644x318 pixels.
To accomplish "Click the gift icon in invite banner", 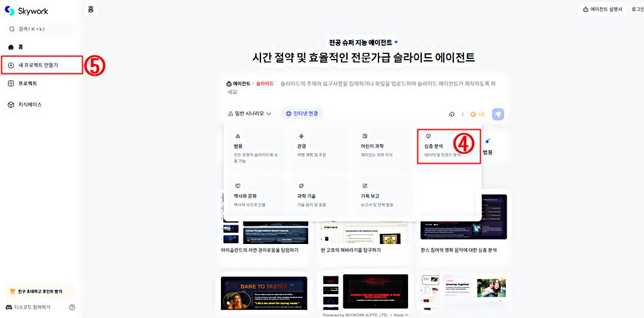I will (12, 291).
